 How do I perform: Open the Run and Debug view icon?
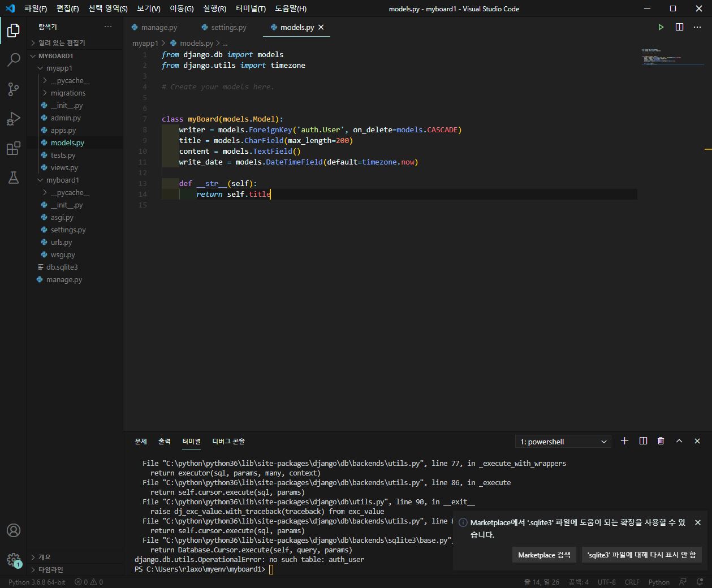point(14,119)
